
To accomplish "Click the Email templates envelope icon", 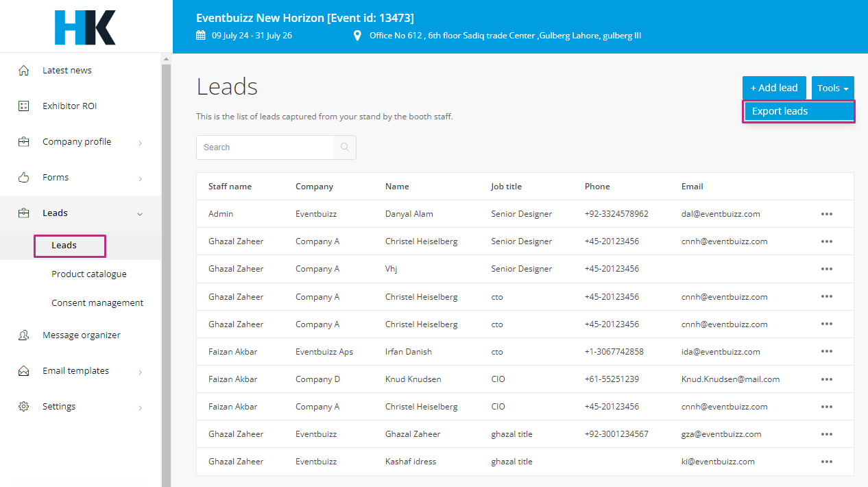I will [x=24, y=371].
